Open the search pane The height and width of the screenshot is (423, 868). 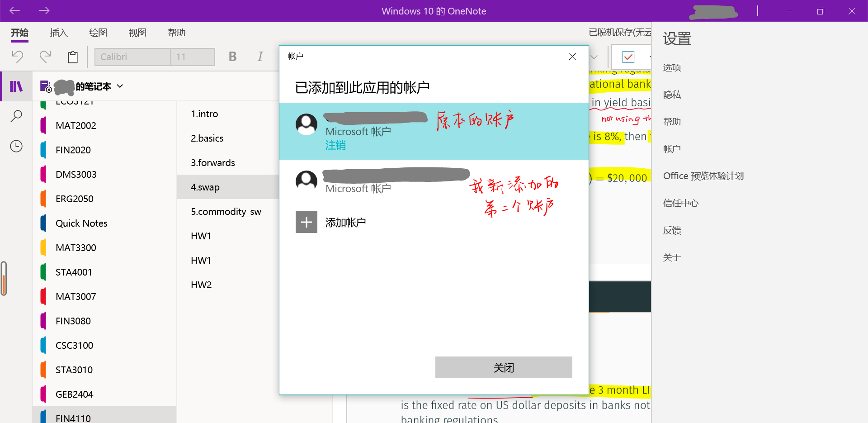(x=16, y=116)
